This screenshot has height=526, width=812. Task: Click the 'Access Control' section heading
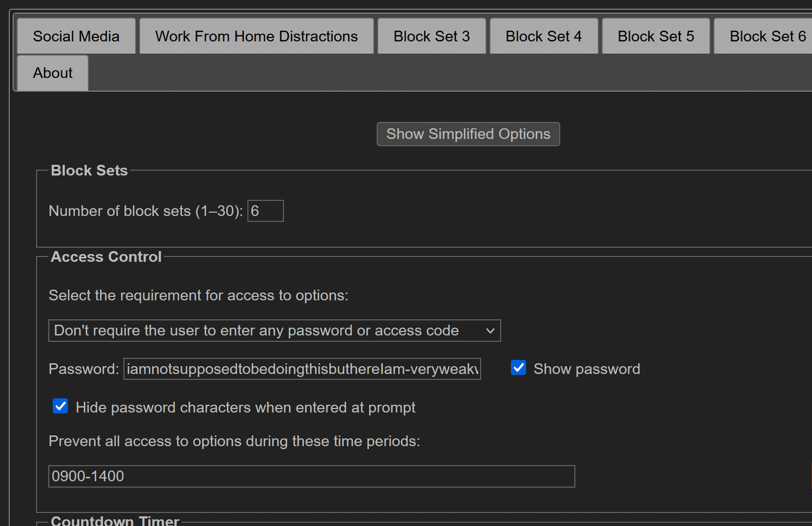coord(106,257)
